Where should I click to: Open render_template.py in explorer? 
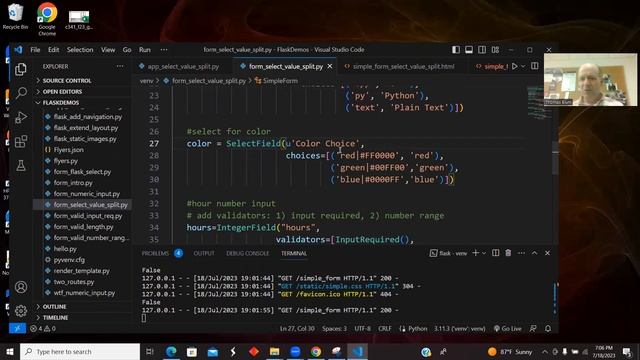(82, 271)
